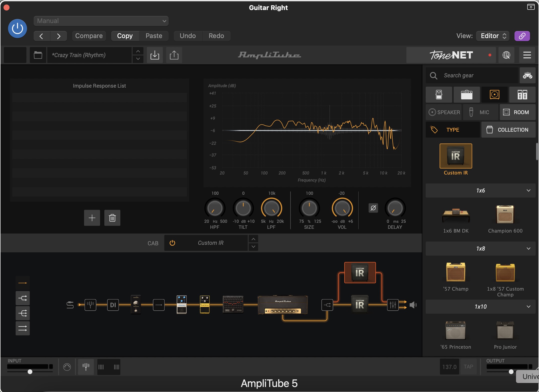Click the Redo button
The height and width of the screenshot is (392, 539).
(x=216, y=36)
